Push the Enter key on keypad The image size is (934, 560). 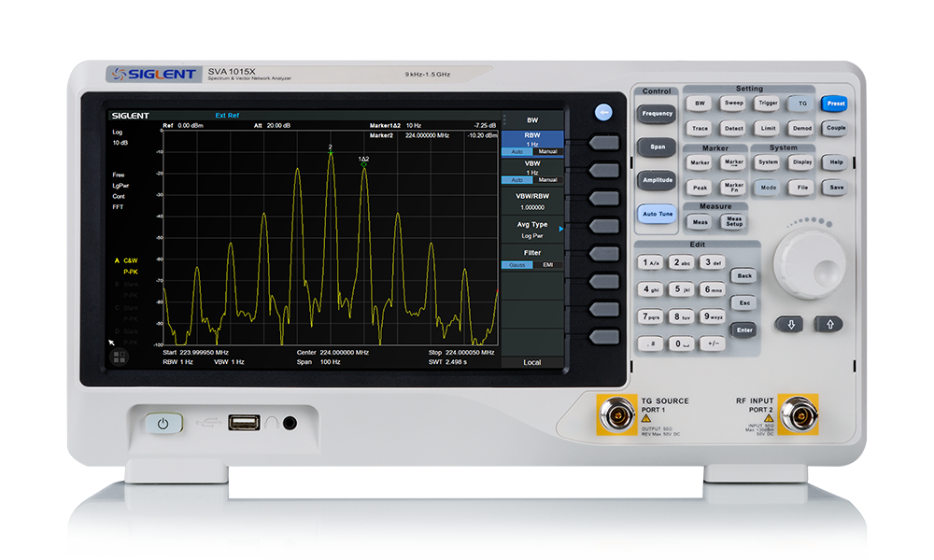coord(744,330)
